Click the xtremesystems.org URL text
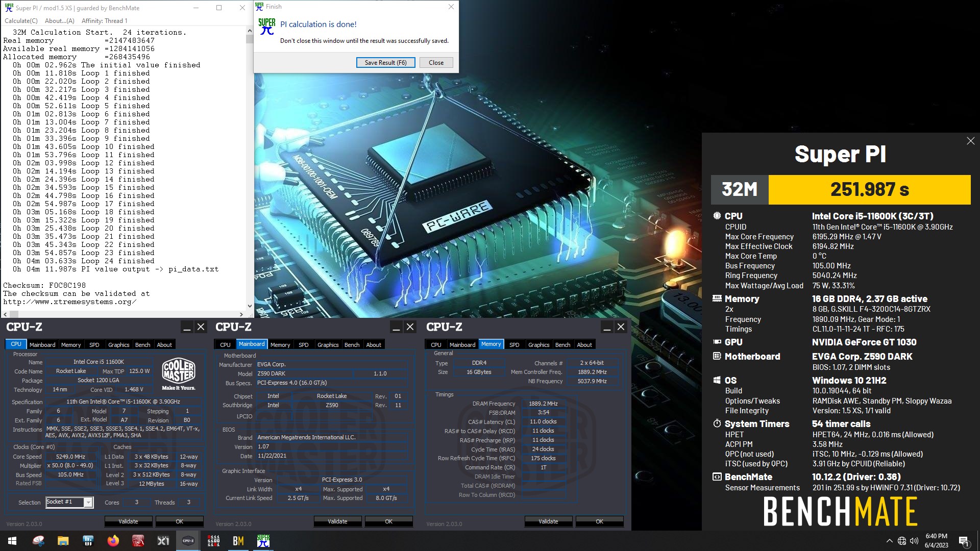The height and width of the screenshot is (551, 980). pyautogui.click(x=70, y=302)
